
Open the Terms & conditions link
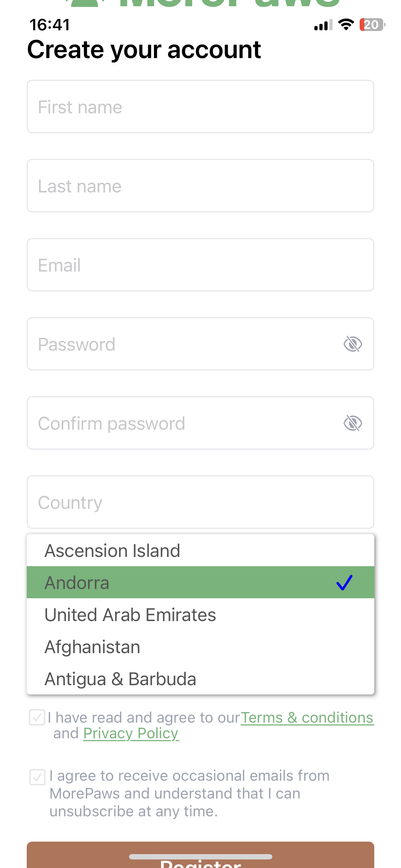click(307, 718)
